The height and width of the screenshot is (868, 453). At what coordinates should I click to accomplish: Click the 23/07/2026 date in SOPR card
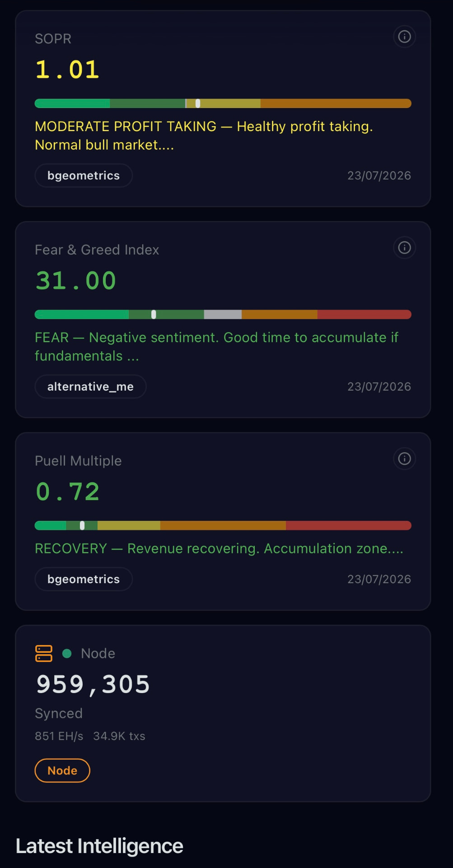(379, 175)
